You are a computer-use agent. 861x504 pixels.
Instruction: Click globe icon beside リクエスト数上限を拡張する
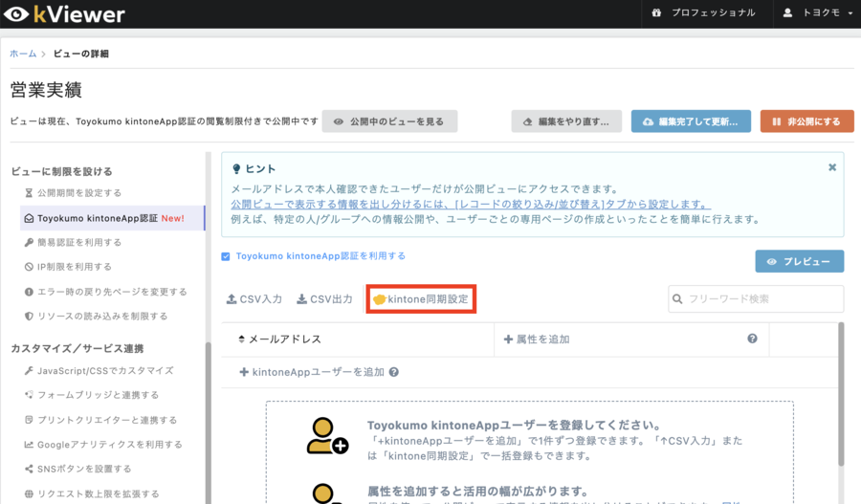(29, 493)
